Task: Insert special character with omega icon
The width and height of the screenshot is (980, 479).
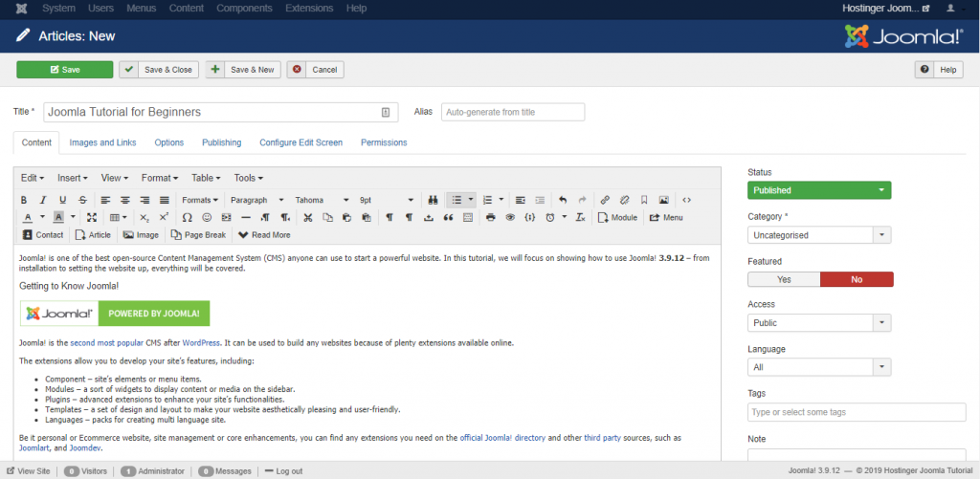Action: (x=187, y=217)
